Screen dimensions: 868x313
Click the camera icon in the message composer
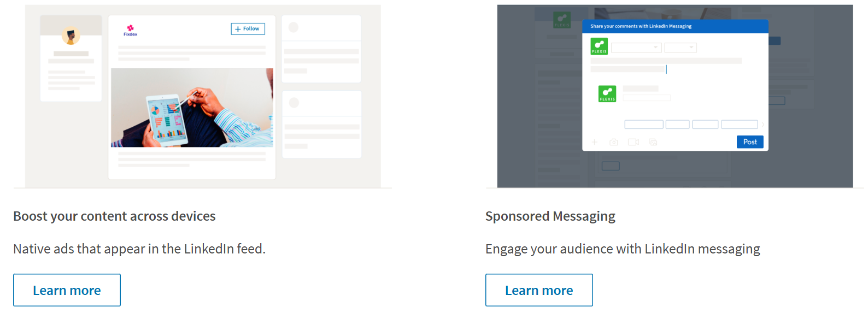click(x=614, y=142)
